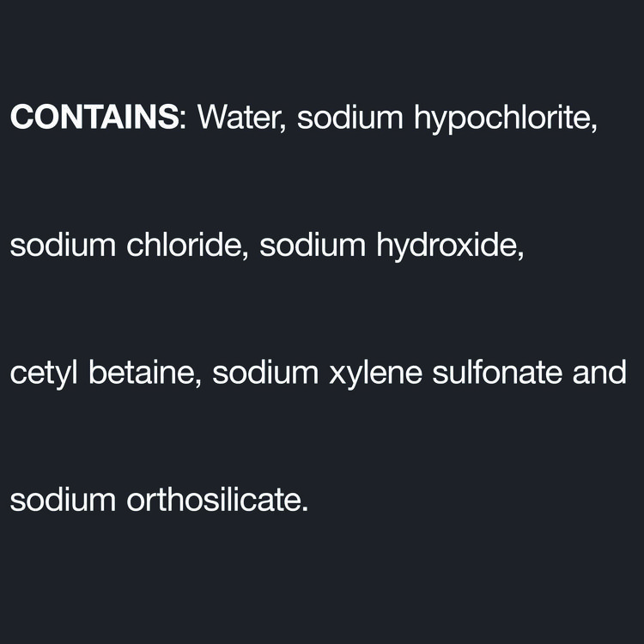
Task: Click the word hypochlorite
Action: (x=505, y=119)
